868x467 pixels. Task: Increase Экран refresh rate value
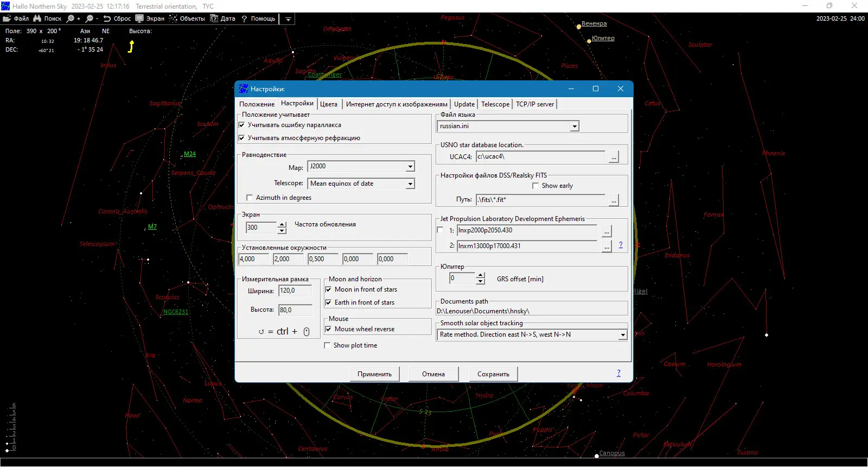pos(282,225)
